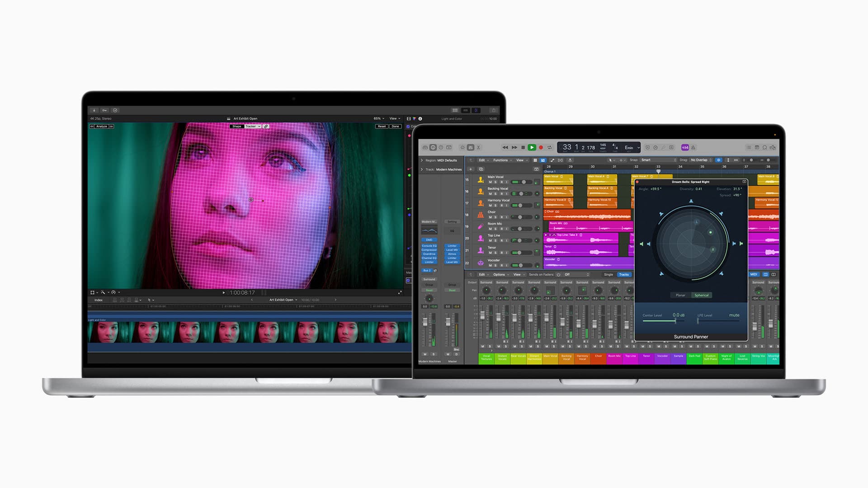Screen dimensions: 868x488
Task: Switch Surround Panner to Planar mode
Action: (x=680, y=295)
